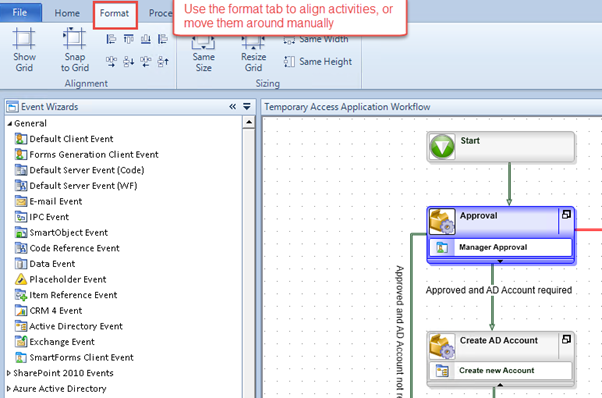Select the Active Directory Event icon
602x398 pixels.
pyautogui.click(x=21, y=326)
